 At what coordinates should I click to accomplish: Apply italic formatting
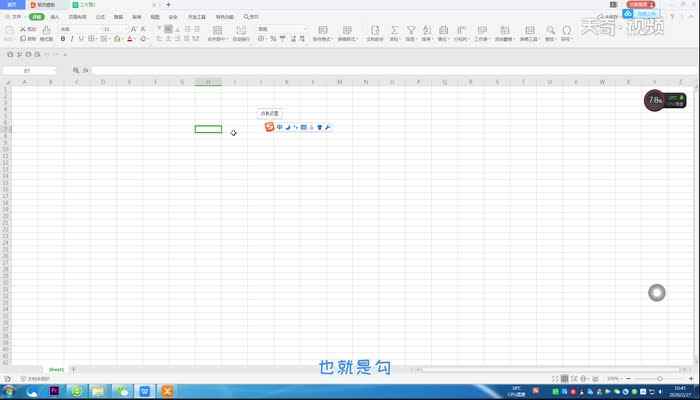coord(71,39)
